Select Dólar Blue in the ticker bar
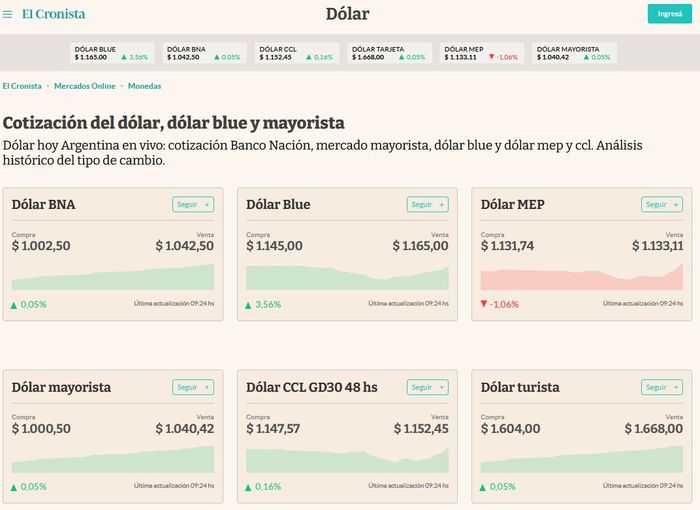 point(111,53)
